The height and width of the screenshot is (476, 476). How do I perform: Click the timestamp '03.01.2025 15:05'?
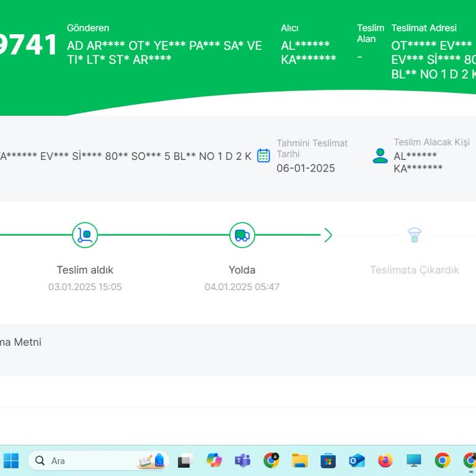85,287
